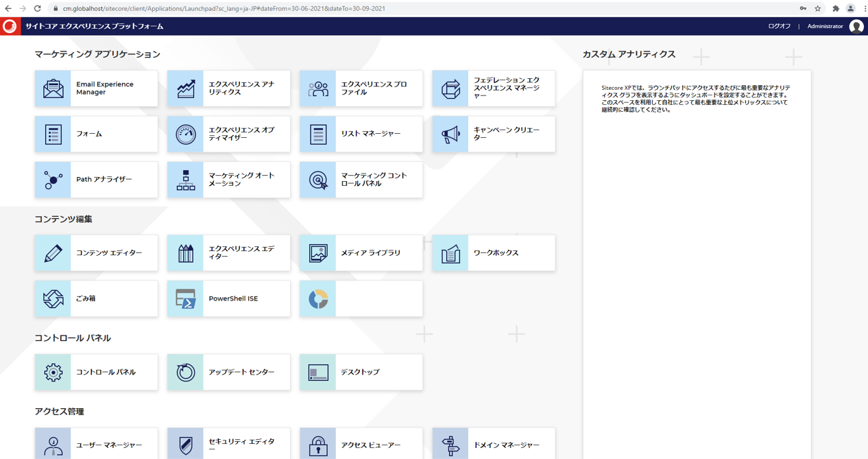Open アップデート センター refresh icon

185,372
